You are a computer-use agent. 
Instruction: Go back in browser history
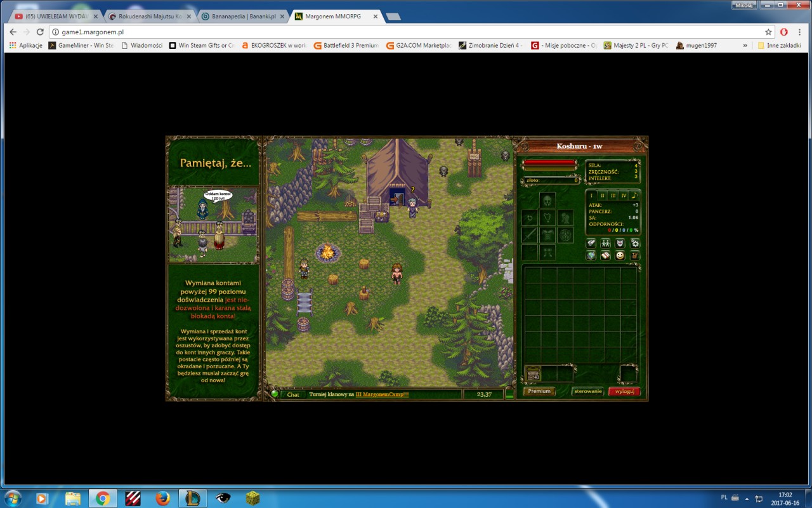[x=13, y=32]
